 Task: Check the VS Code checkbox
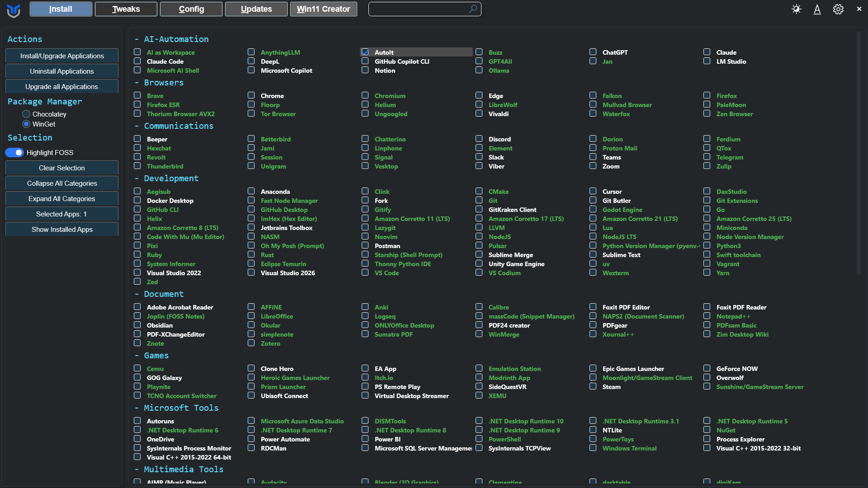point(365,272)
